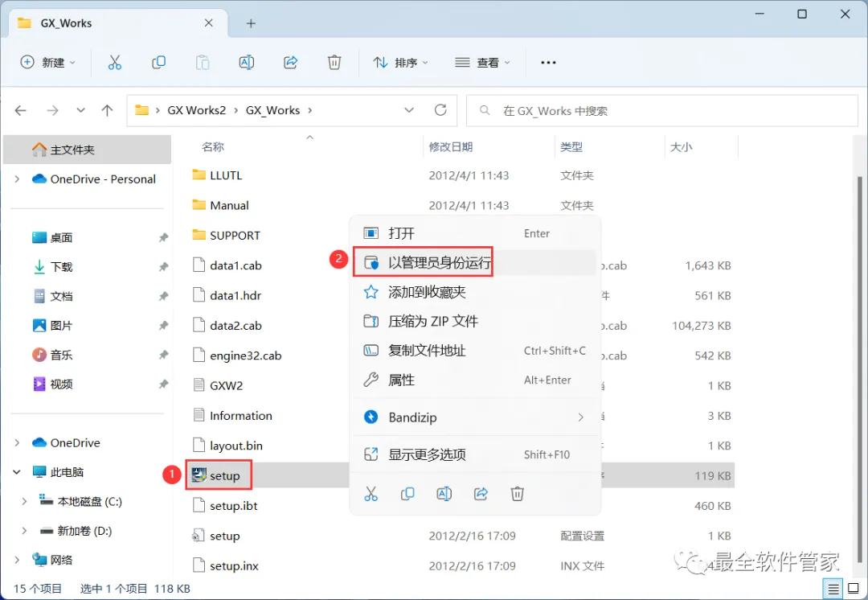Sort by 名称 column header
This screenshot has width=868, height=600.
[x=212, y=147]
